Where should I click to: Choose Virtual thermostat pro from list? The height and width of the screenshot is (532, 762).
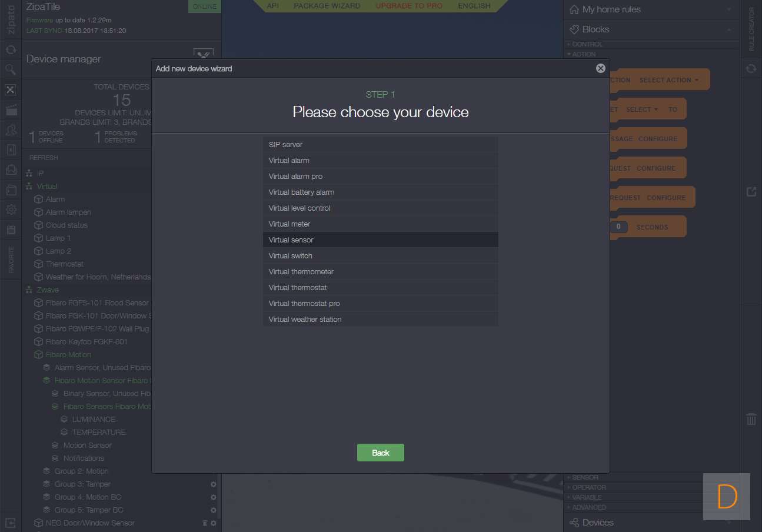click(x=381, y=304)
